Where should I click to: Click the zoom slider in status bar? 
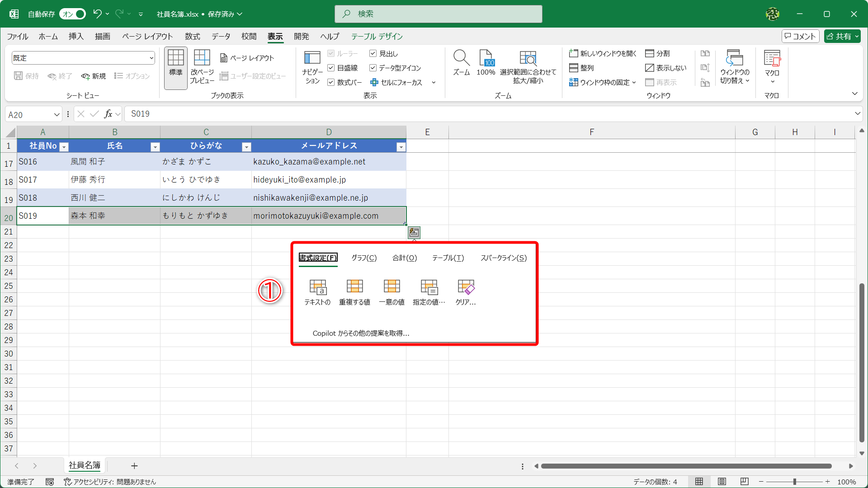click(x=794, y=482)
